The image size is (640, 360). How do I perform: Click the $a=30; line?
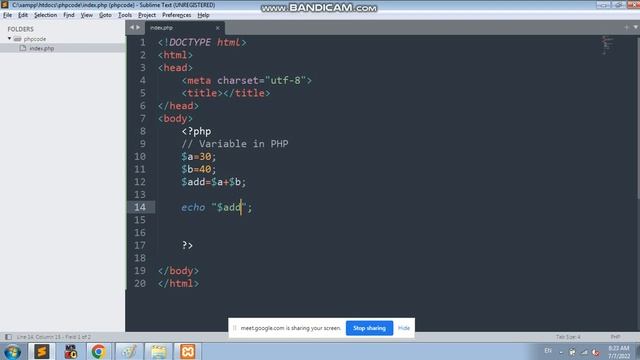point(199,157)
